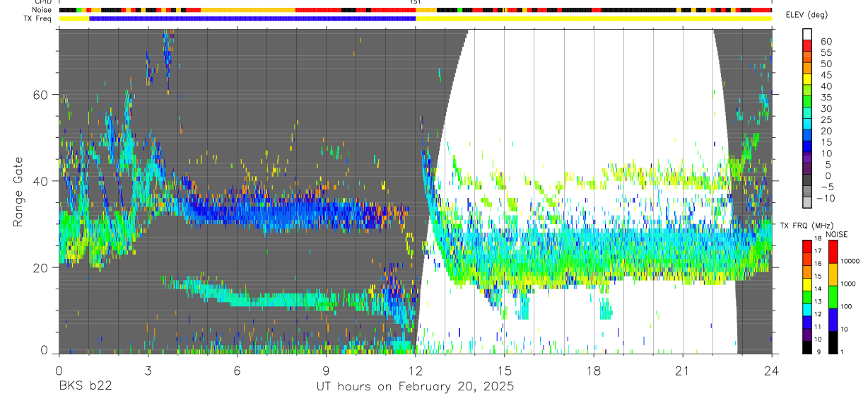Click the '151' CPID value above the plot
Image resolution: width=868 pixels, height=401 pixels.
416,2
